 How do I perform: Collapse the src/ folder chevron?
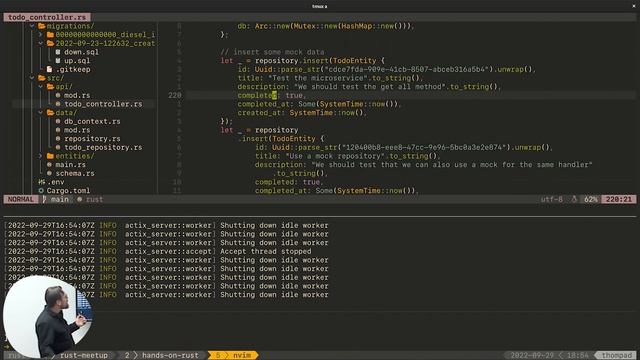click(x=32, y=78)
